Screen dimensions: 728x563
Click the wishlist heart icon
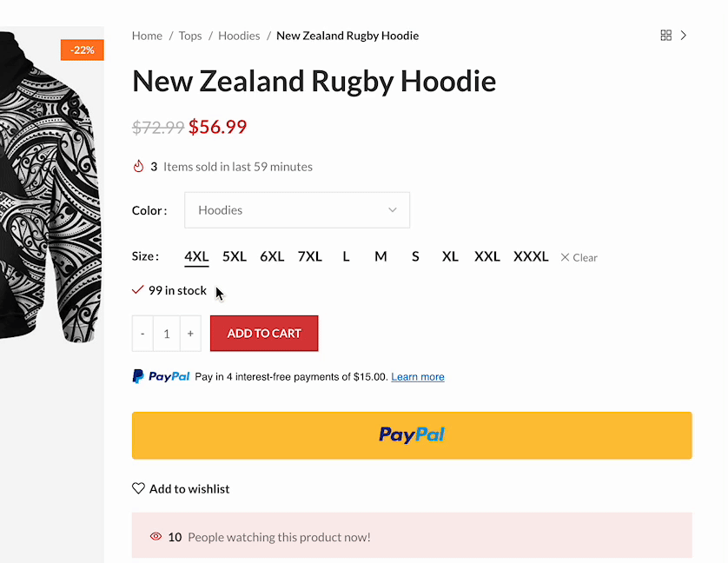tap(138, 488)
